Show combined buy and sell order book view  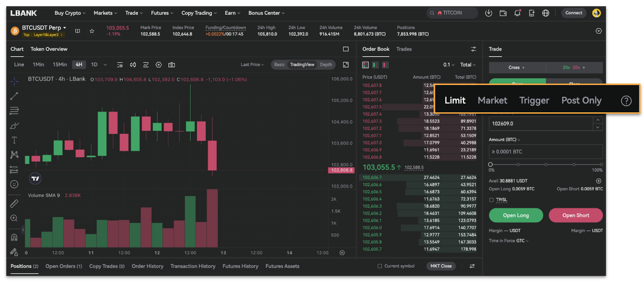pos(365,65)
